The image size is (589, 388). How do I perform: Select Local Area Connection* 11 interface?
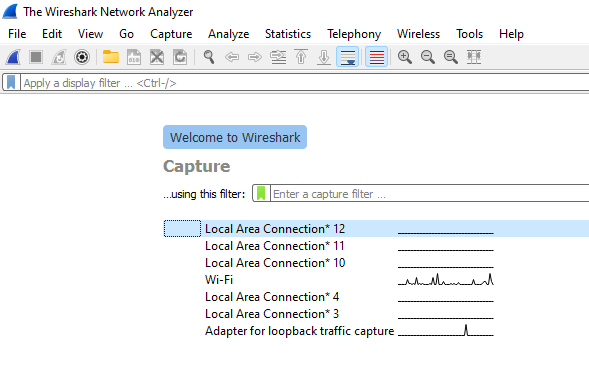376,246
